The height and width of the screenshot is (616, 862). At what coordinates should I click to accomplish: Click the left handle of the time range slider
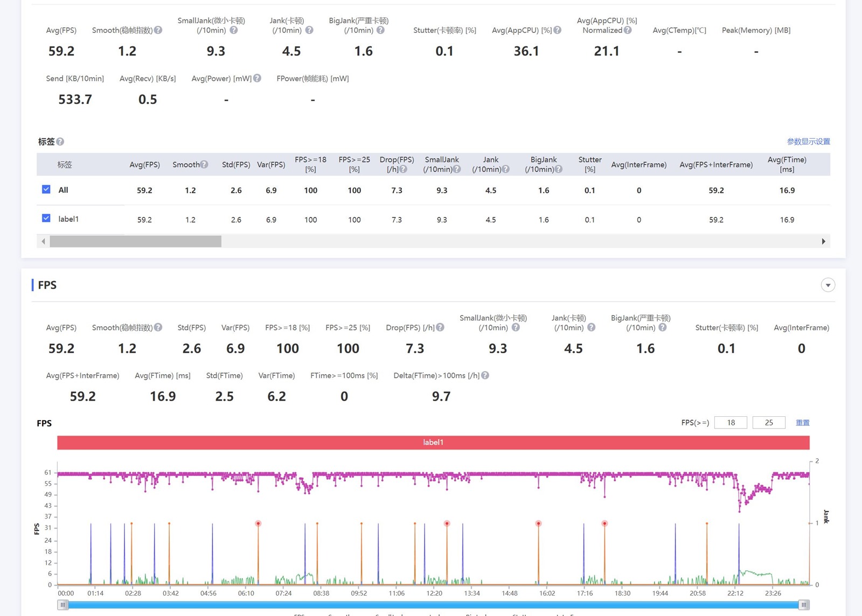(63, 605)
